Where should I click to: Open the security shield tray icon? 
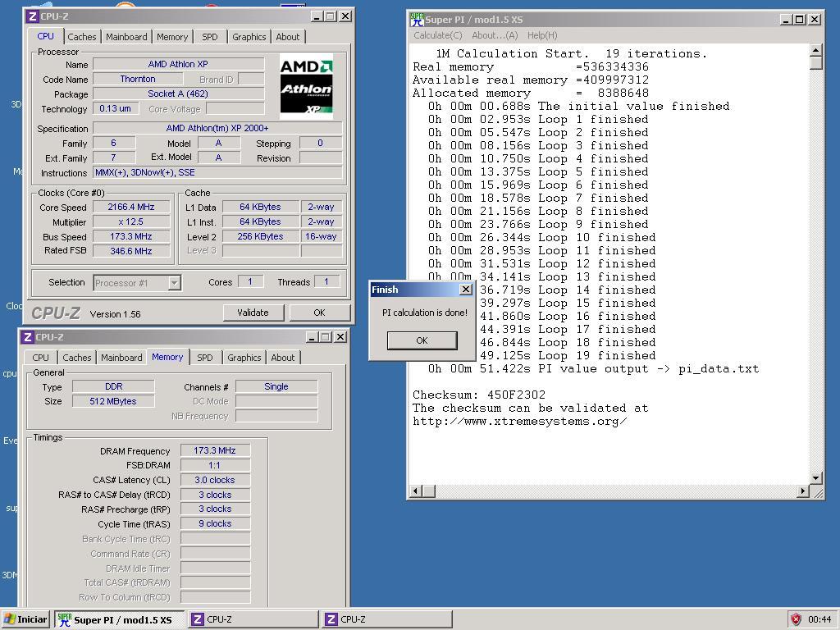[796, 619]
